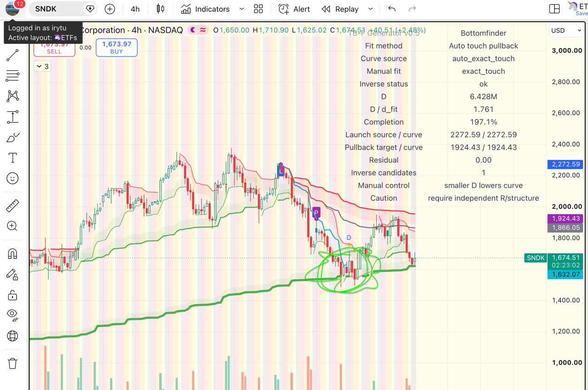The image size is (588, 390).
Task: Select the XABCD pattern tool
Action: 12,96
